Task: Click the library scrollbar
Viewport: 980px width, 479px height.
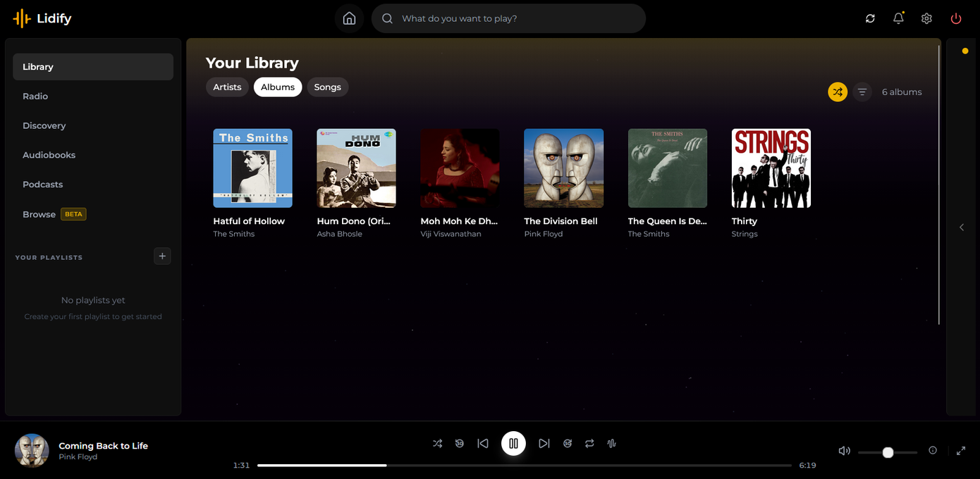Action: point(939,184)
